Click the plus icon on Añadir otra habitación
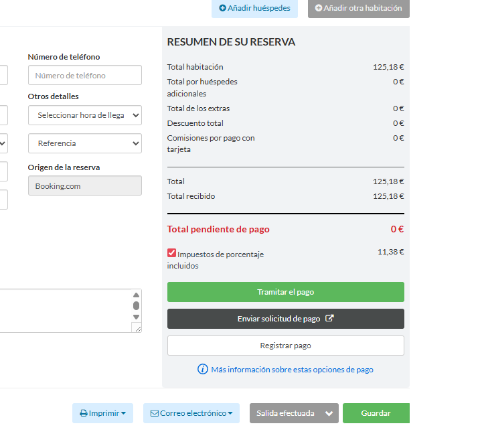 coord(319,9)
